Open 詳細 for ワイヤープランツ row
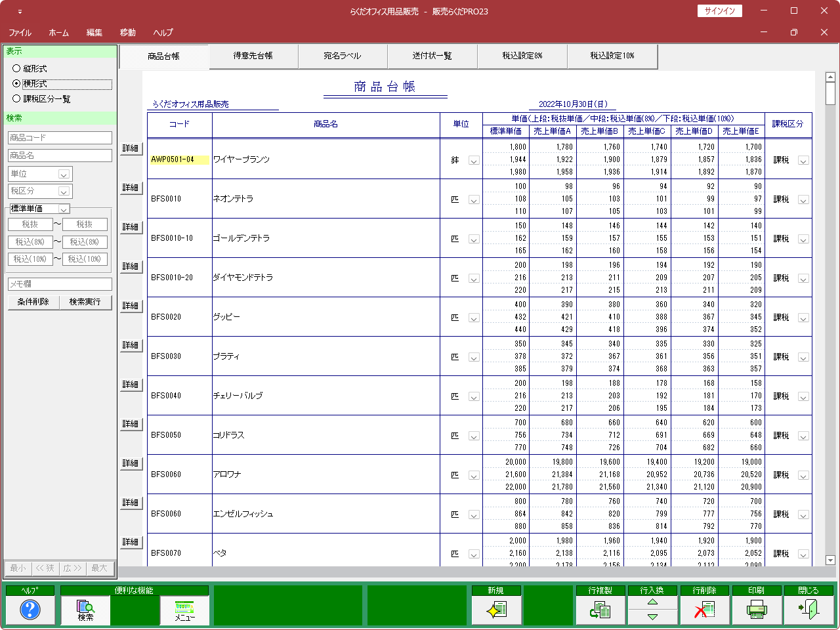Viewport: 840px width, 630px height. tap(131, 148)
